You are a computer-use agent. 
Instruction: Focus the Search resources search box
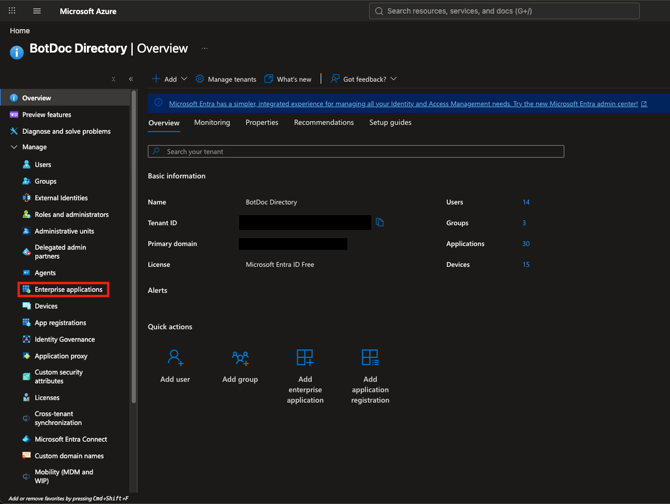(x=504, y=11)
